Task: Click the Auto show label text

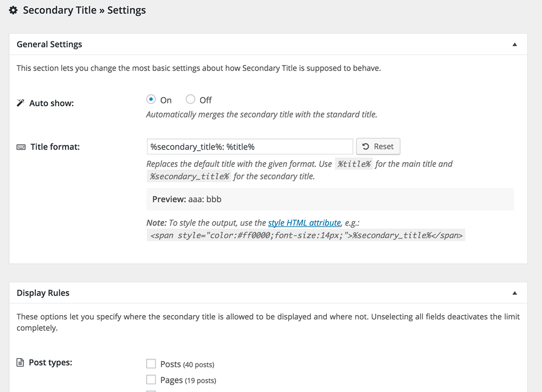Action: [x=51, y=103]
